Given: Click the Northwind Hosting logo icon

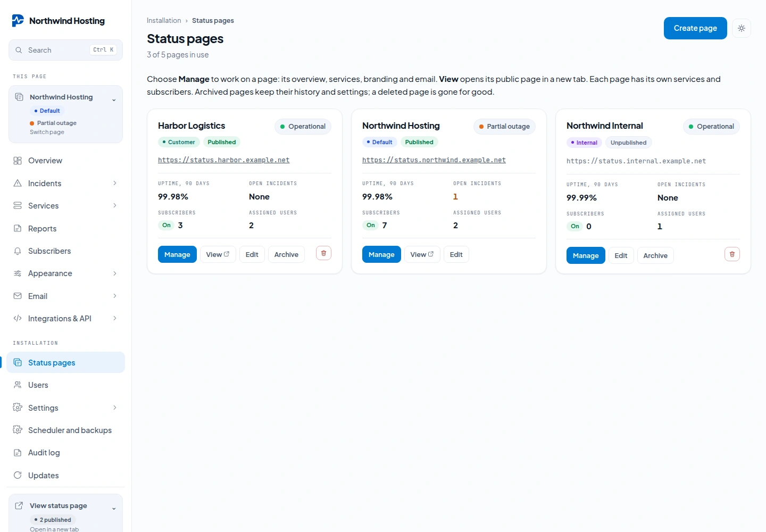Looking at the screenshot, I should tap(18, 21).
